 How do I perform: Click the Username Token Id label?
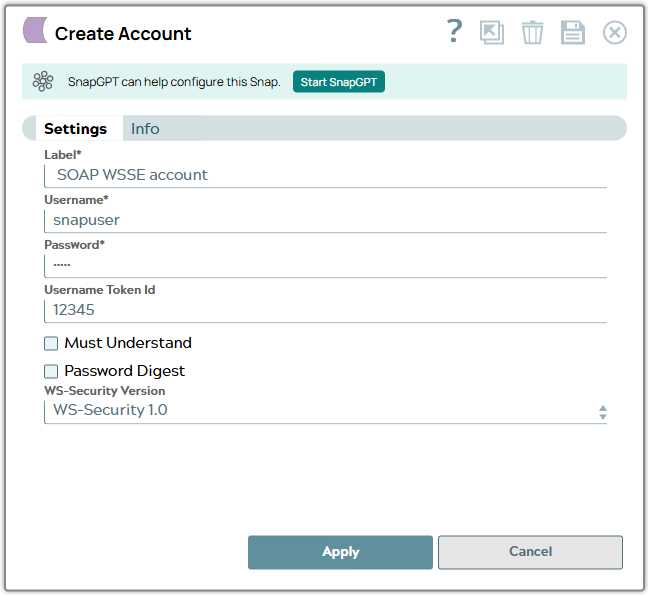click(x=100, y=290)
